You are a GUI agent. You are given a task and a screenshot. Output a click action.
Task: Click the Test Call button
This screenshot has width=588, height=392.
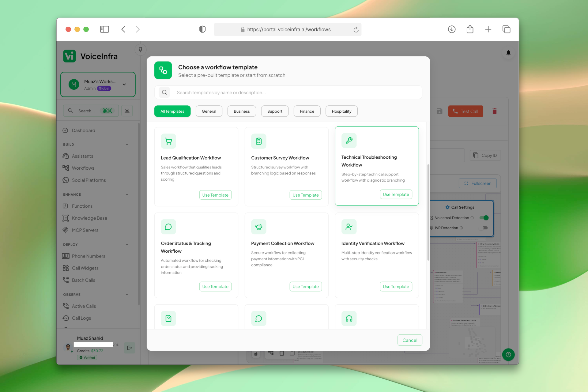(x=466, y=111)
